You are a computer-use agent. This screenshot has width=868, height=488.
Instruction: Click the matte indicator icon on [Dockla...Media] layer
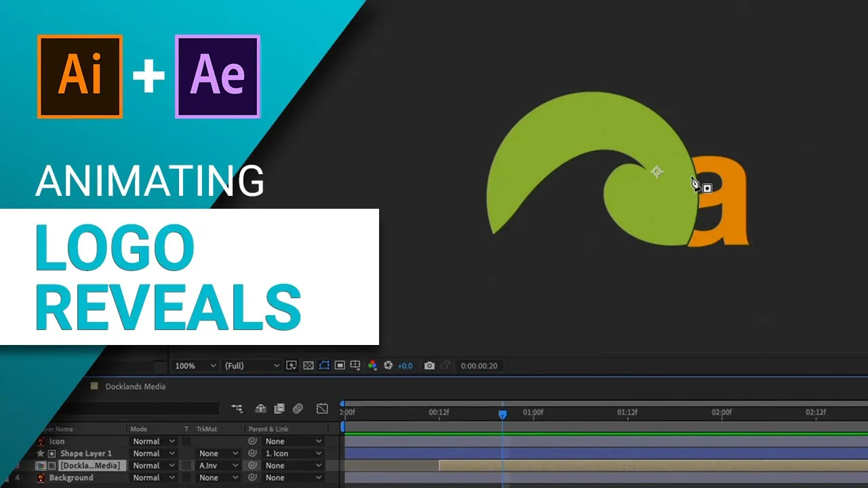pos(52,466)
